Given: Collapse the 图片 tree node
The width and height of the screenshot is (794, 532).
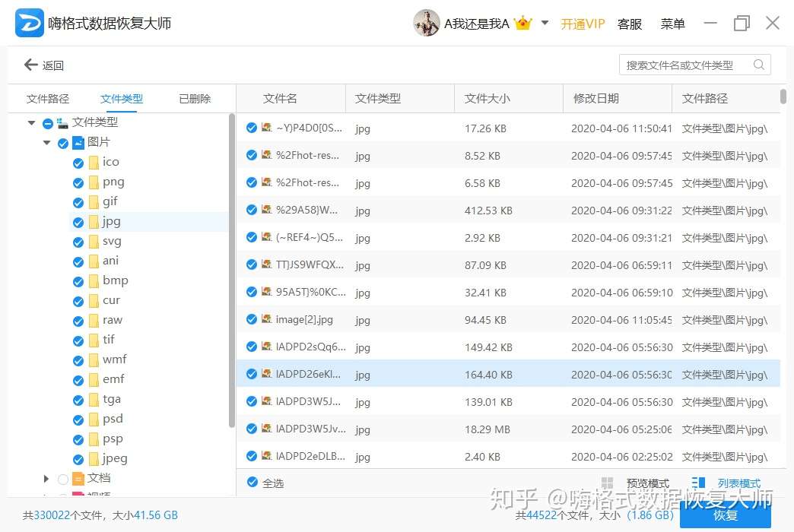Looking at the screenshot, I should coord(47,142).
